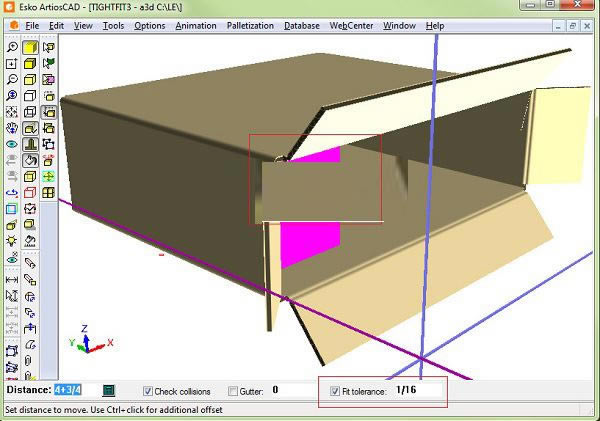Expand the Database menu

coord(301,25)
